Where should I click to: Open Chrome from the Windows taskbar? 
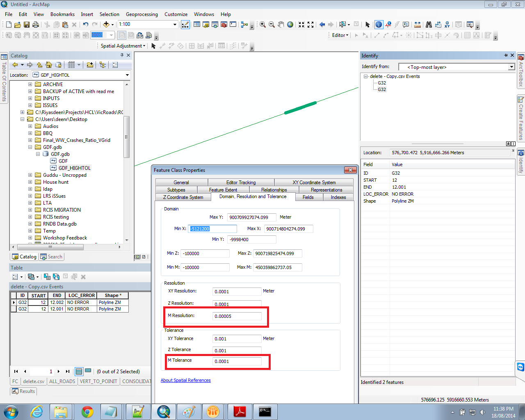pyautogui.click(x=87, y=412)
